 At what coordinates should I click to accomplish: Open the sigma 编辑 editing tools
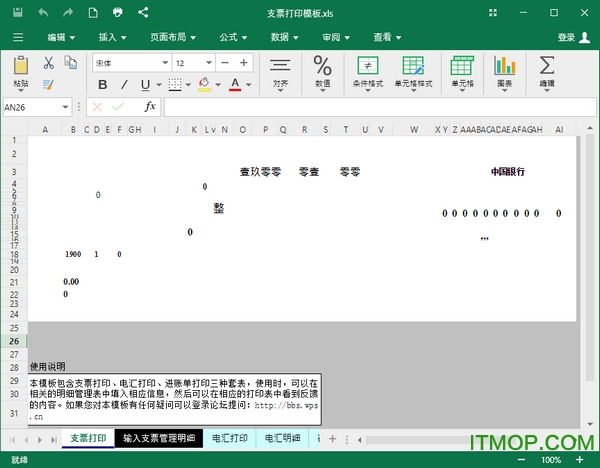coord(547,73)
